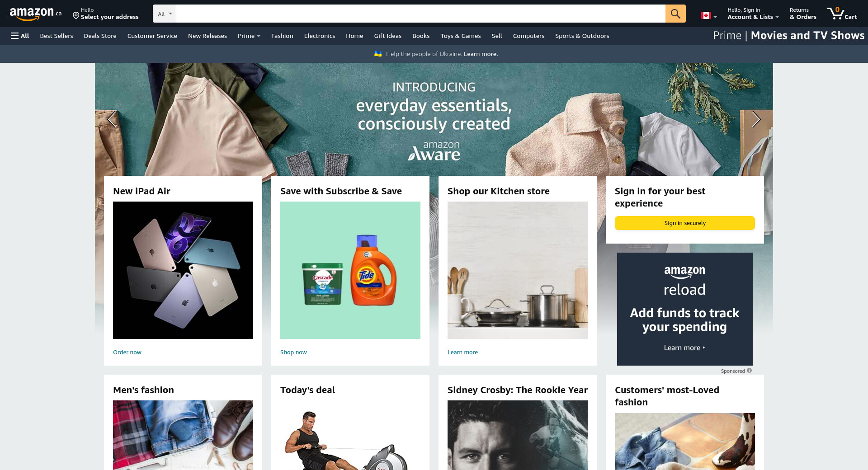Expand the Prime navigation dropdown
The image size is (868, 470).
[249, 36]
